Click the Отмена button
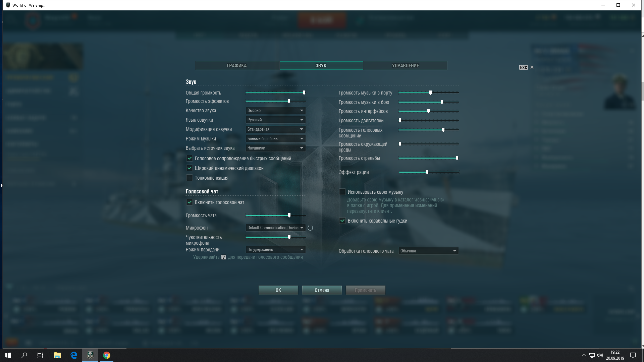644x362 pixels. click(x=322, y=290)
